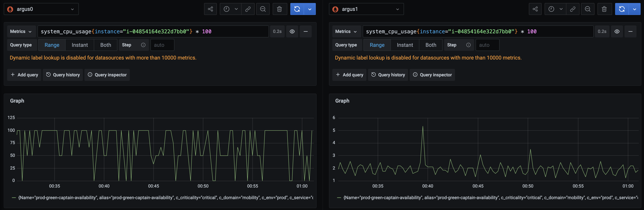Viewport: 644px width, 210px height.
Task: Click Step info icon in argus1 pane
Action: pos(468,45)
